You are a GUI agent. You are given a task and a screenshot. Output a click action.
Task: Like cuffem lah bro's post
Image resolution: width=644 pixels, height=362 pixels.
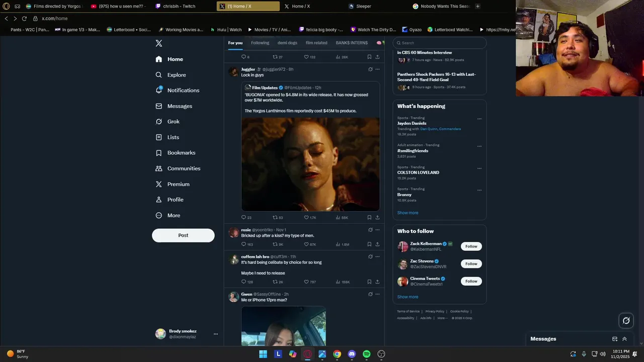(310, 282)
